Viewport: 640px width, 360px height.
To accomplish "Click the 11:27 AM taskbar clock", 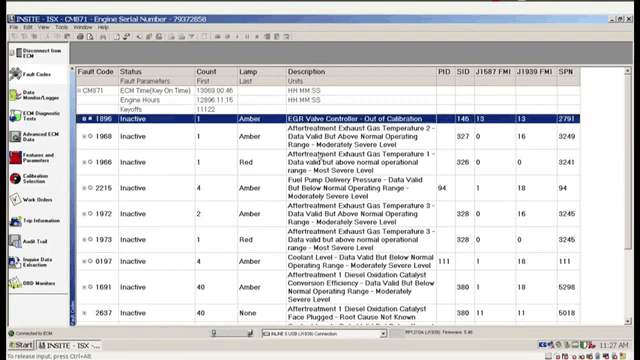I will pos(614,345).
